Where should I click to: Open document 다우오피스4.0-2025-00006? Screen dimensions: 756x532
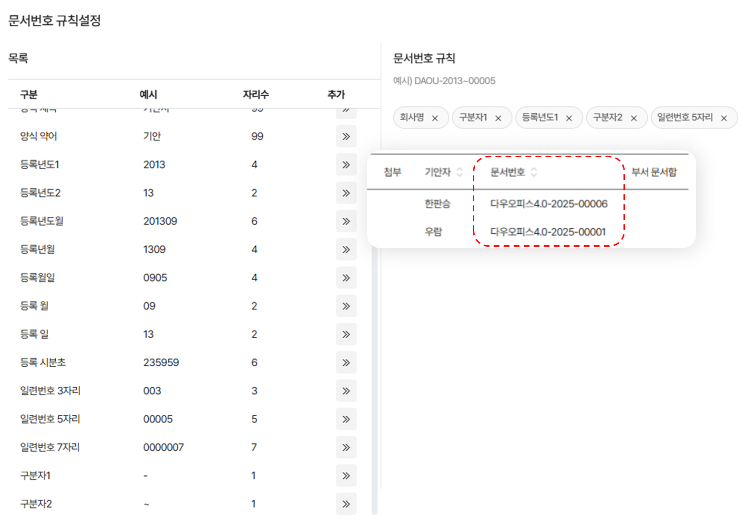point(549,204)
